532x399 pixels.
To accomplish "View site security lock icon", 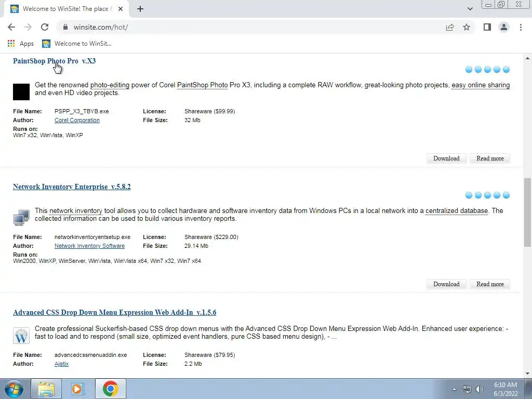I will [x=65, y=27].
